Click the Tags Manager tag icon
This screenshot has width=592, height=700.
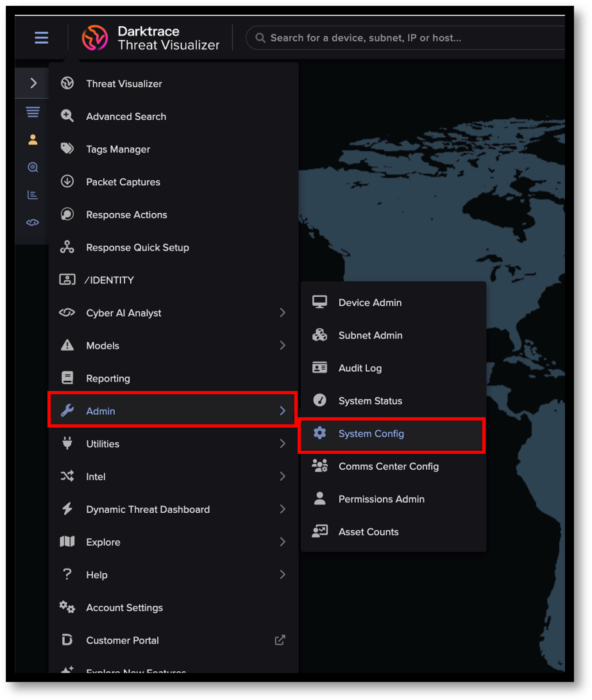coord(67,148)
